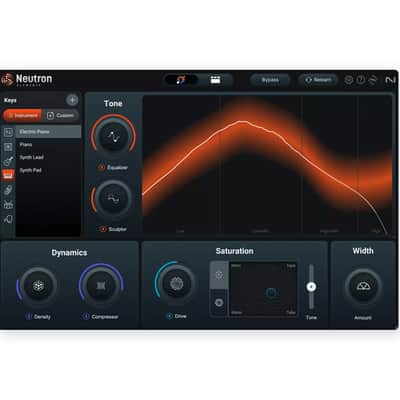Add a target with the plus button
The width and height of the screenshot is (400, 400).
pyautogui.click(x=72, y=100)
